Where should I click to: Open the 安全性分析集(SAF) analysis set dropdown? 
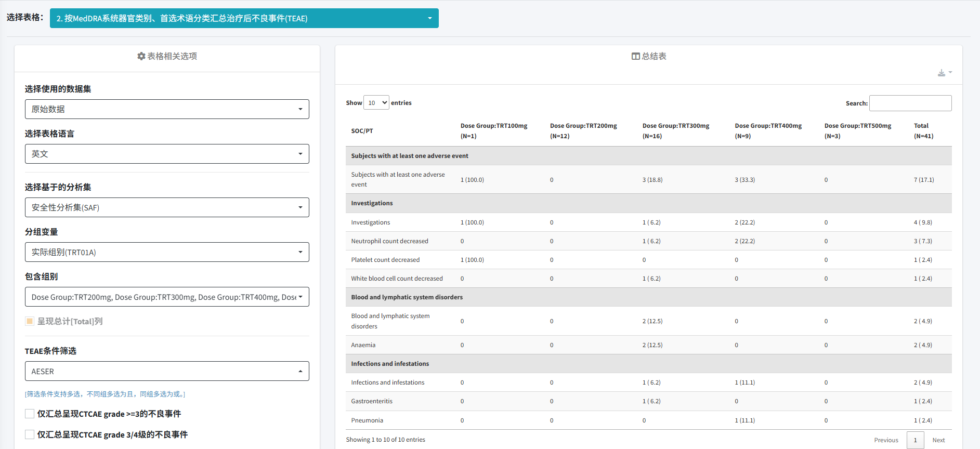click(x=167, y=207)
